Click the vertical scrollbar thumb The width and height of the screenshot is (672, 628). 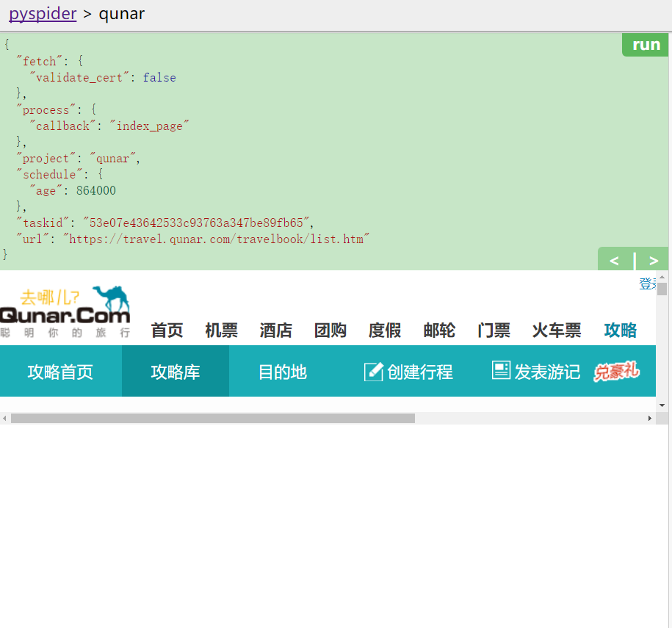(x=662, y=289)
